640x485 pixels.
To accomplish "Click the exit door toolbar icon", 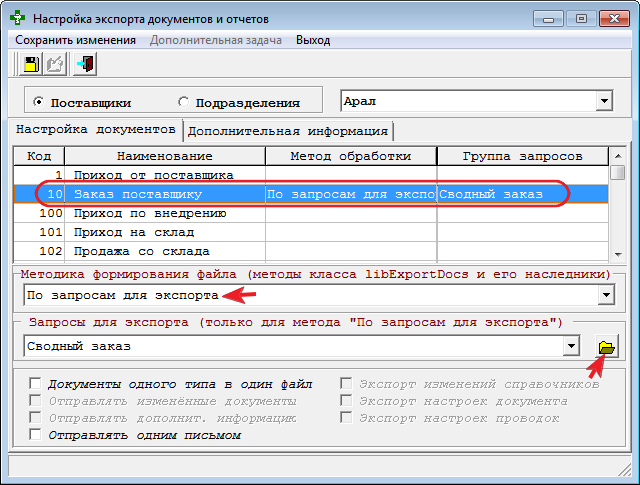I will click(85, 65).
